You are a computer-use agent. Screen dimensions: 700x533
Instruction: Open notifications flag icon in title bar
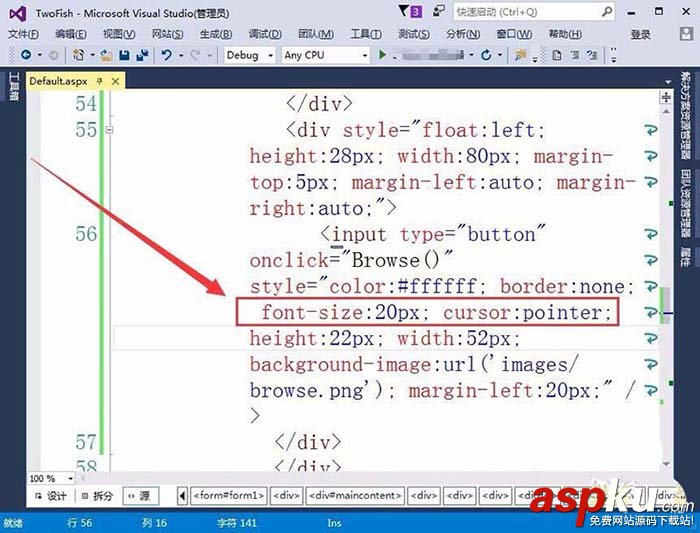(403, 11)
